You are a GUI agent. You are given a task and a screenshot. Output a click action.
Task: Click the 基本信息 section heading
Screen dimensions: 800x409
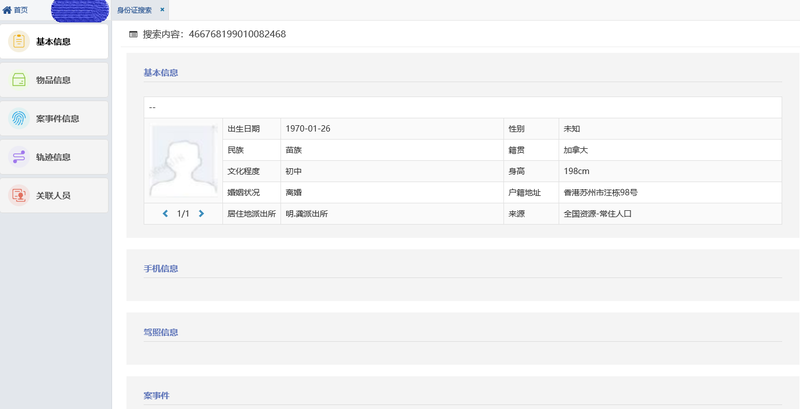click(161, 72)
